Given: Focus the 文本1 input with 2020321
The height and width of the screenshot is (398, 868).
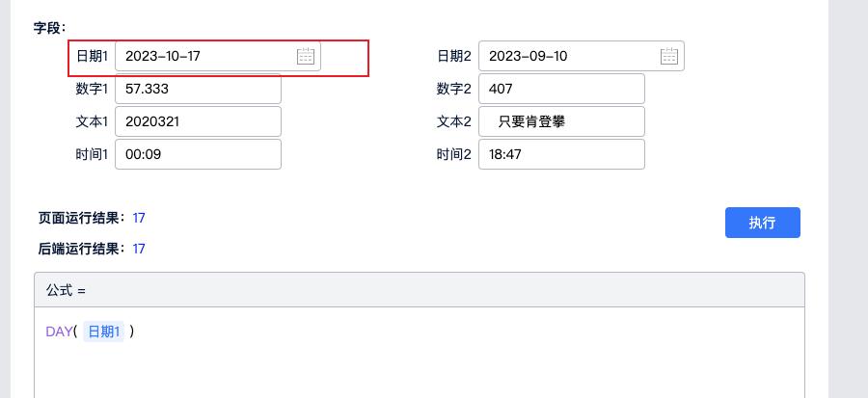Looking at the screenshot, I should [198, 121].
